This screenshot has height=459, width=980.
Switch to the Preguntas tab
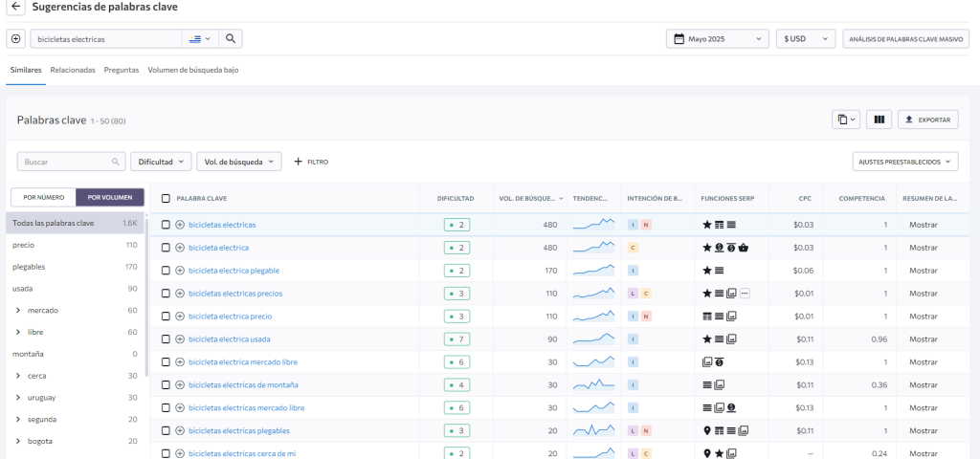(122, 70)
